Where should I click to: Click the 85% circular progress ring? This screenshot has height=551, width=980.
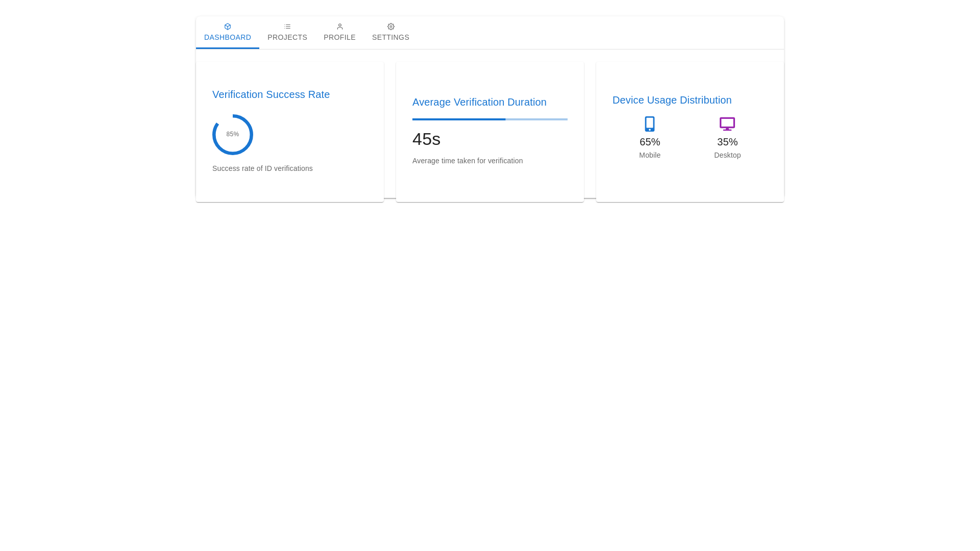[233, 135]
